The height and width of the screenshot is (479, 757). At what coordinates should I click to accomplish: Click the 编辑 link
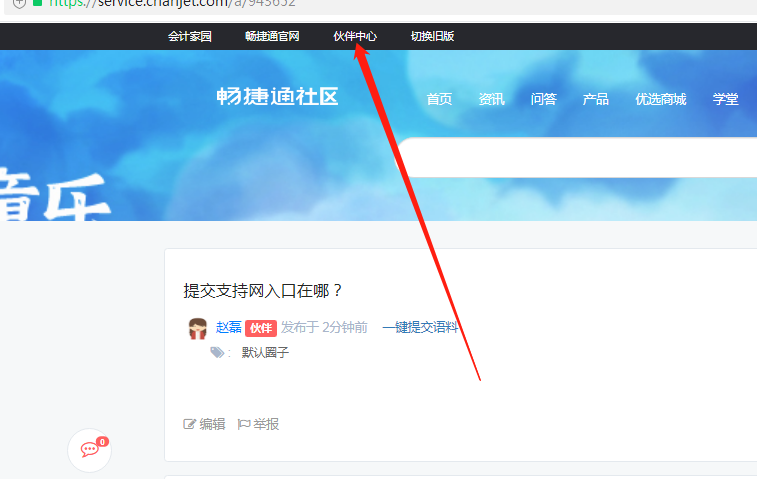click(x=212, y=424)
